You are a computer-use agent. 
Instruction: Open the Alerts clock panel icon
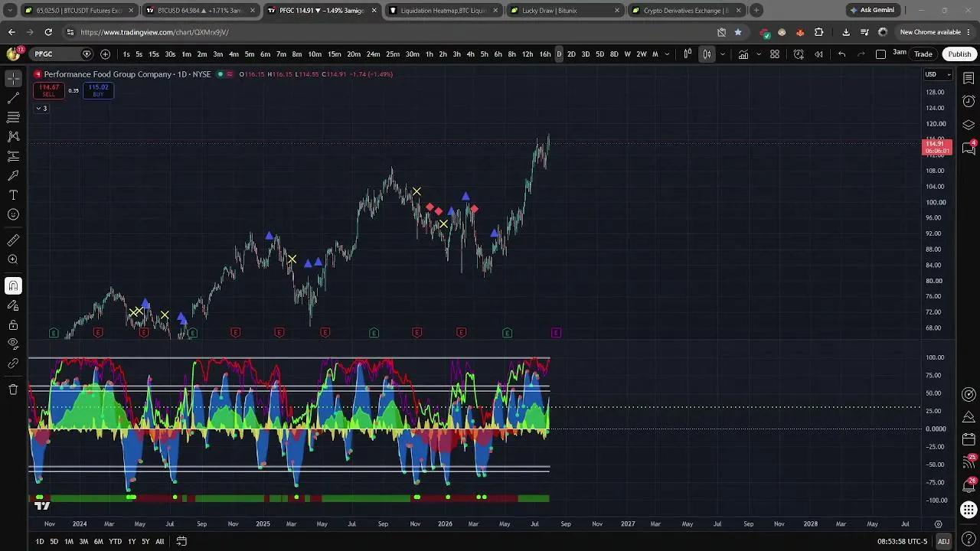969,102
